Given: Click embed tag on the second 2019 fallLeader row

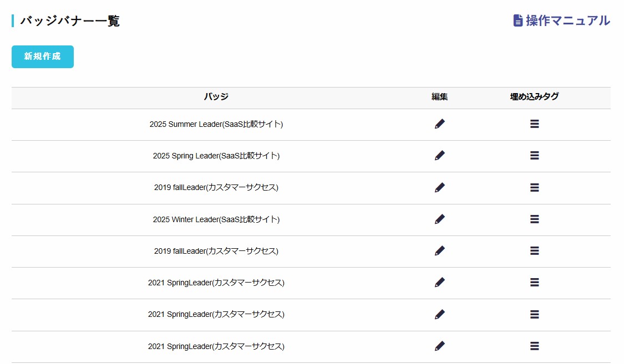Looking at the screenshot, I should 534,250.
